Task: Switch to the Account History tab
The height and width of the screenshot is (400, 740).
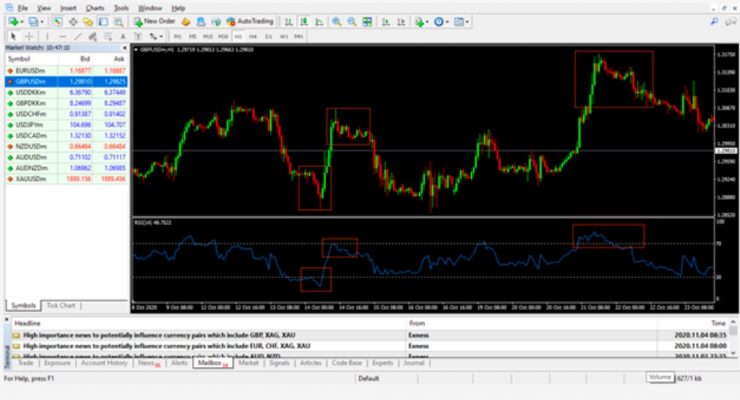Action: click(104, 363)
